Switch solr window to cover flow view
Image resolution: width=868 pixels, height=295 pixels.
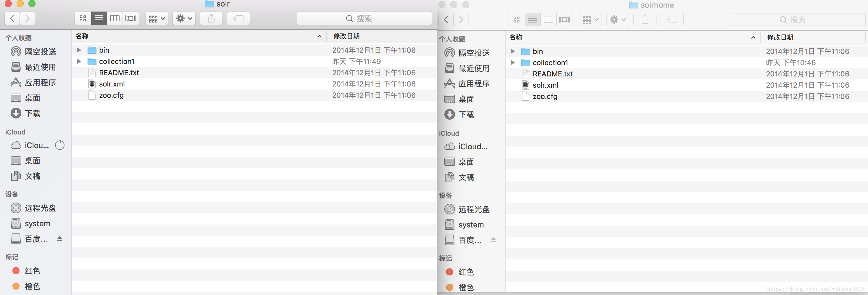click(131, 18)
